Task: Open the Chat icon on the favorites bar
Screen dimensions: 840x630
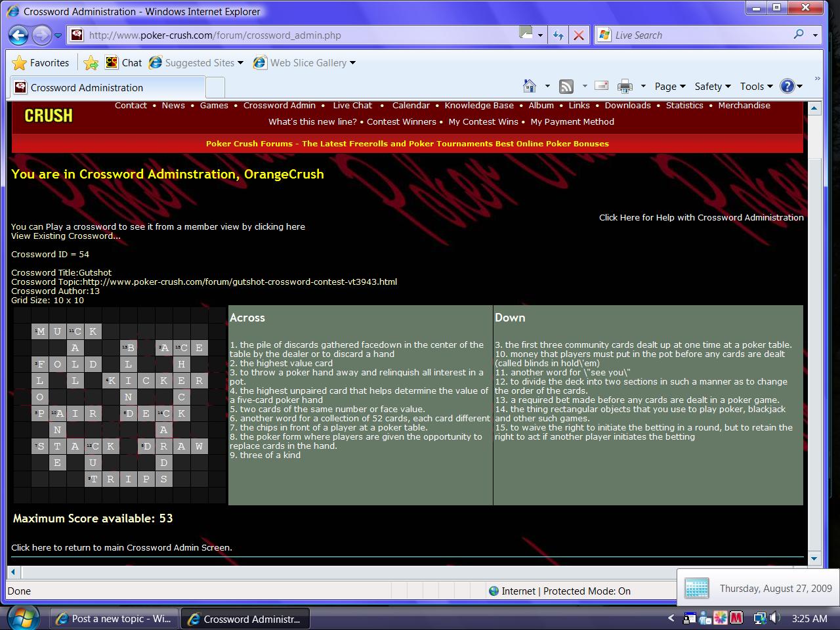Action: pos(111,62)
